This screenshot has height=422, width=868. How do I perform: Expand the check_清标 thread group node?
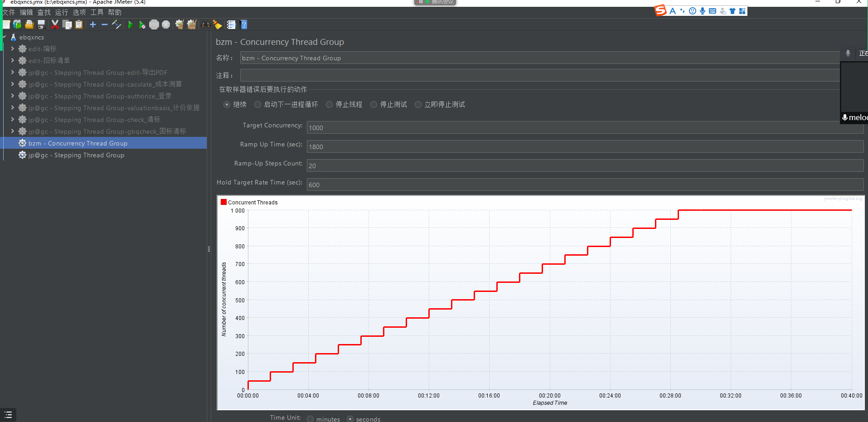[12, 119]
